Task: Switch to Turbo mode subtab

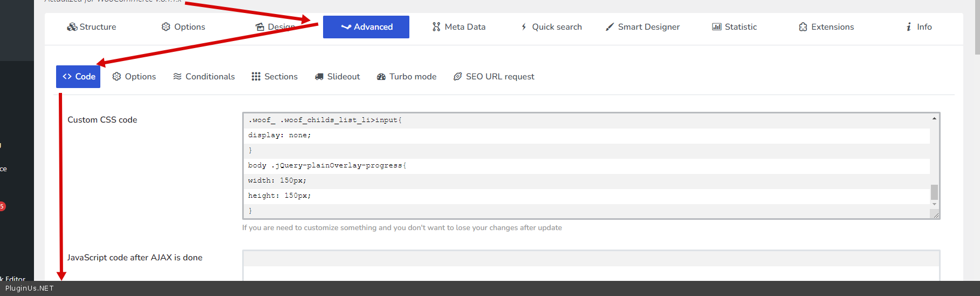Action: [407, 77]
